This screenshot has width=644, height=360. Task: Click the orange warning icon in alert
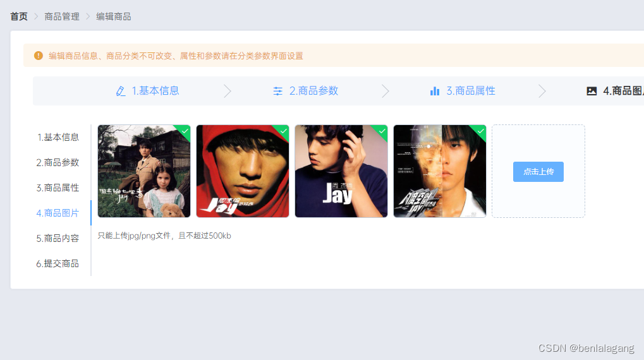click(38, 56)
